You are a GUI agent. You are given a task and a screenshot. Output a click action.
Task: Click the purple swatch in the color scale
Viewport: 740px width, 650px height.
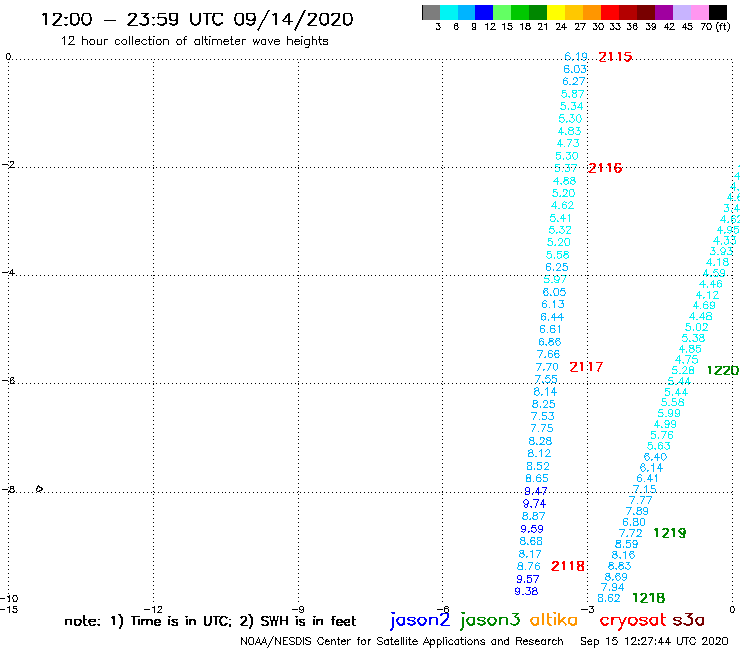pyautogui.click(x=664, y=13)
